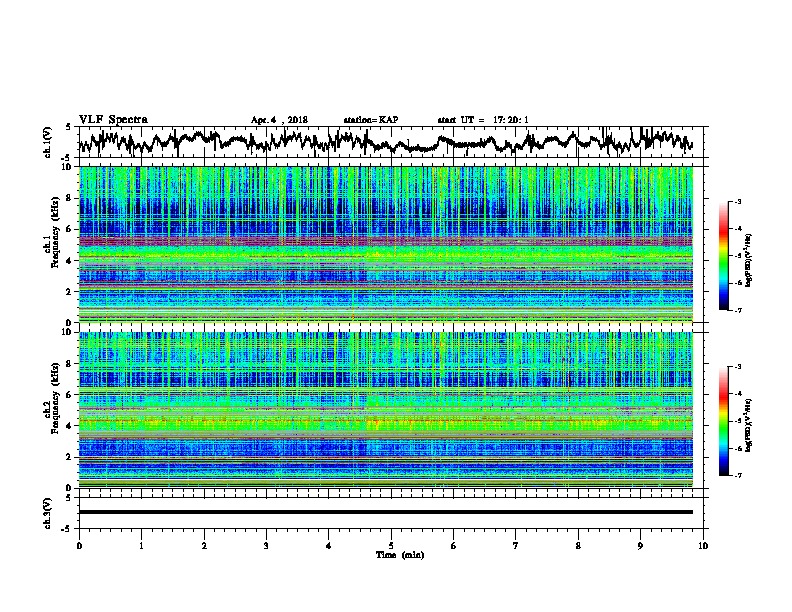The image size is (792, 612).
Task: Click the "Time (min)" x-axis title
Action: click(400, 555)
